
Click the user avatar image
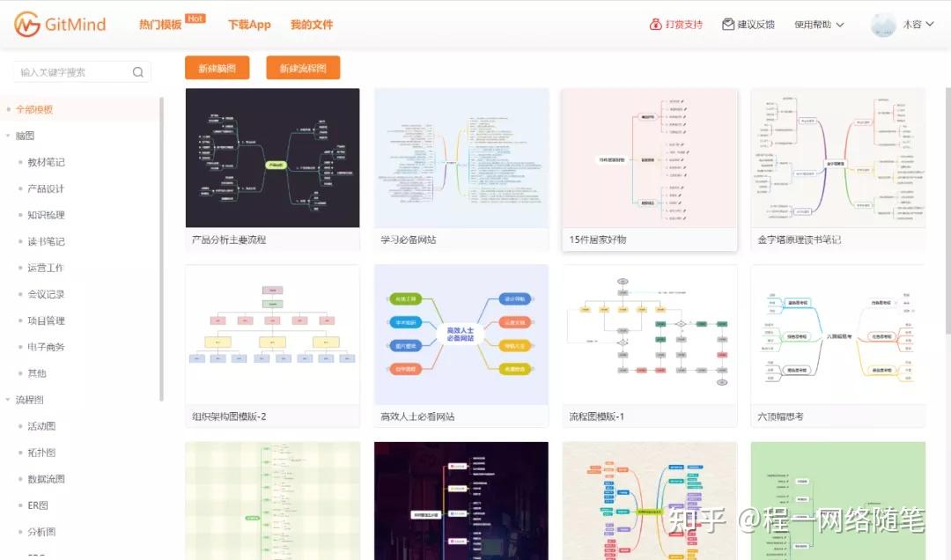tap(882, 25)
